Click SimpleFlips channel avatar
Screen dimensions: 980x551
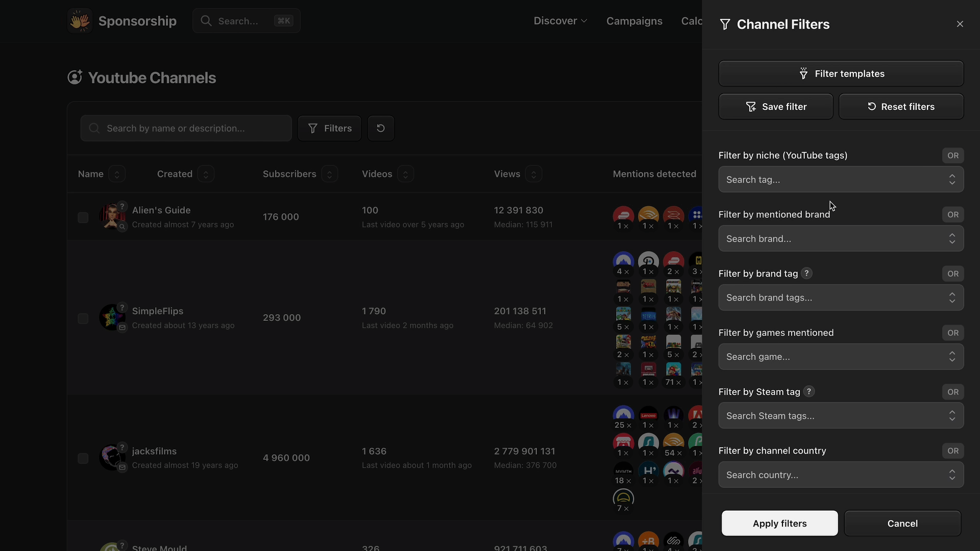(112, 317)
